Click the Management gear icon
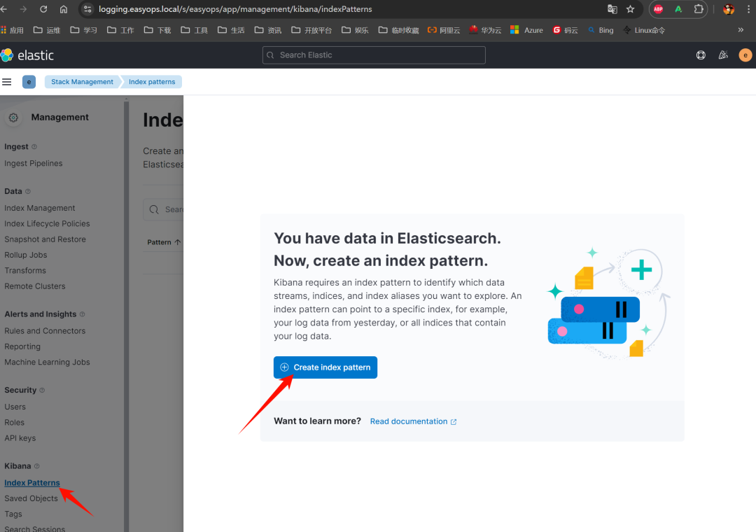 point(13,117)
